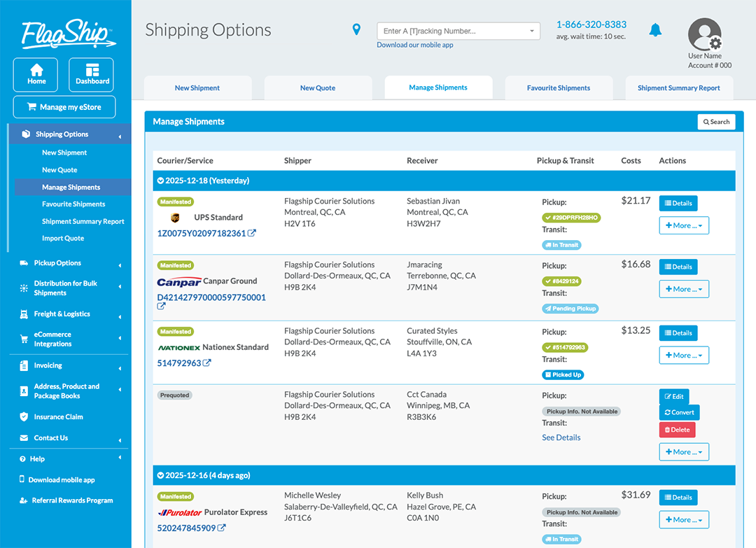Open the user profile avatar
This screenshot has height=548, width=756.
pyautogui.click(x=705, y=33)
